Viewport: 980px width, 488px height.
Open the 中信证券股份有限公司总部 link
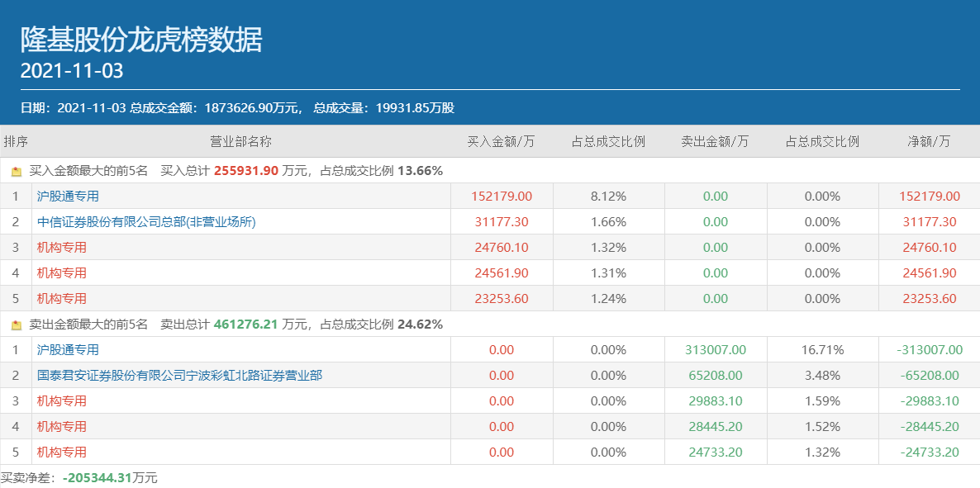coord(146,222)
